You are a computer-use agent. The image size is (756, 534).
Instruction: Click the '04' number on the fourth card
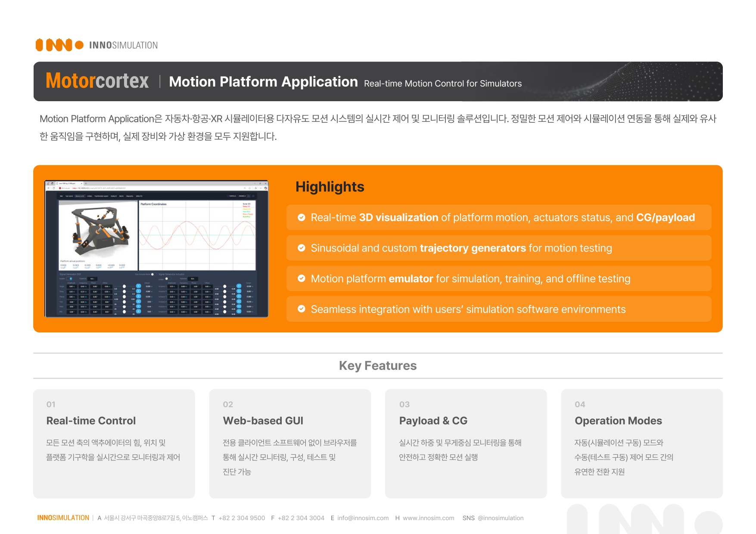pos(580,404)
